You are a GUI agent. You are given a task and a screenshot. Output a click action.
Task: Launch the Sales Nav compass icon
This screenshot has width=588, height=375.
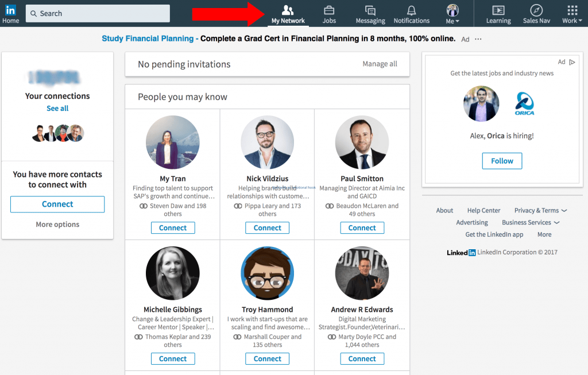point(536,10)
